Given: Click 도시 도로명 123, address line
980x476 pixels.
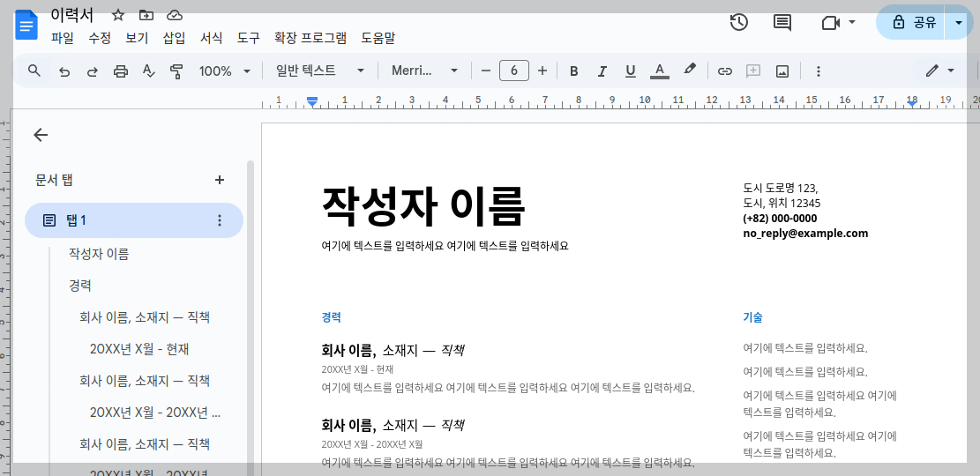Looking at the screenshot, I should point(781,188).
